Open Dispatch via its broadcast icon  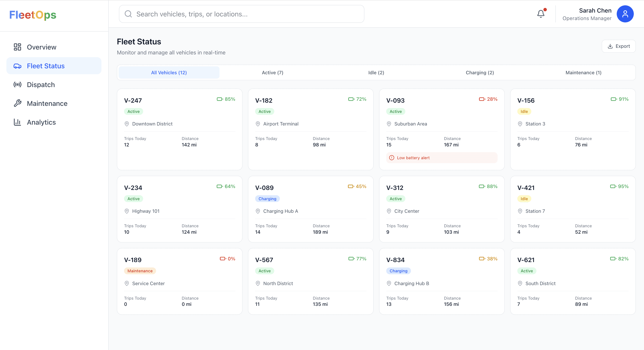pos(17,85)
